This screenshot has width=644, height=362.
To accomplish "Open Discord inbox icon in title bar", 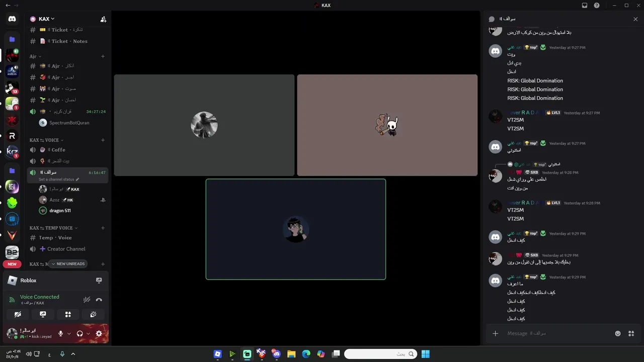I will (585, 6).
